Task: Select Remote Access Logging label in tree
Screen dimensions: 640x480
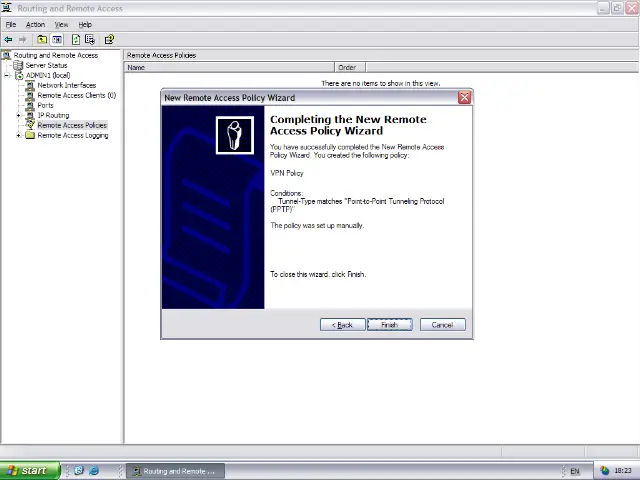Action: tap(73, 136)
